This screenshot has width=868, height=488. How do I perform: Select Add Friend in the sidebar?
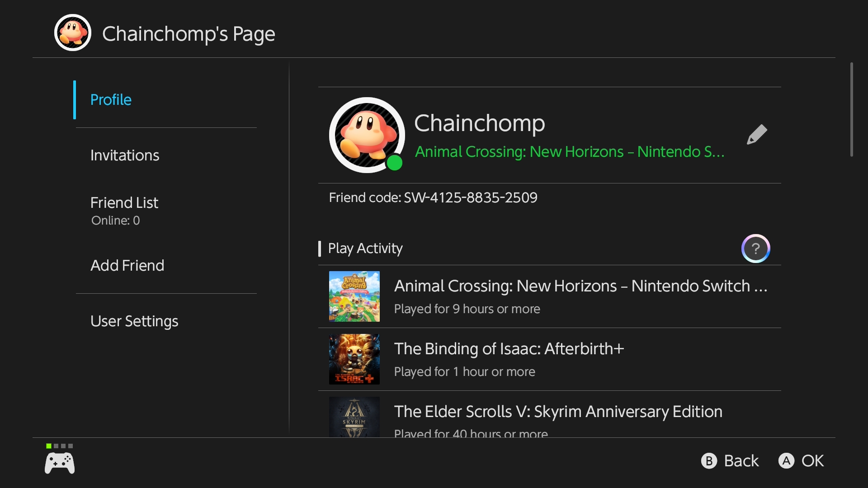click(x=127, y=266)
